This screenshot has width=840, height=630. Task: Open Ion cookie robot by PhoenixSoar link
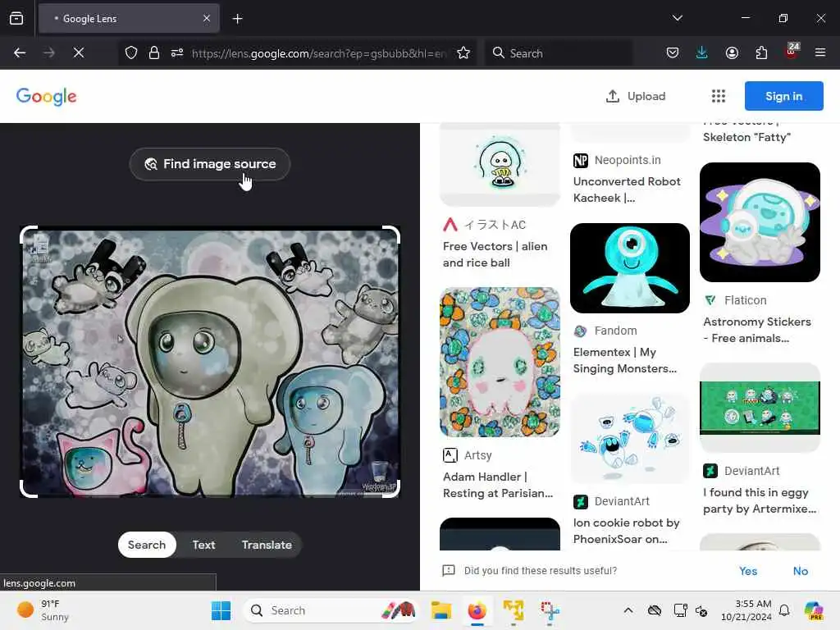[x=626, y=531]
